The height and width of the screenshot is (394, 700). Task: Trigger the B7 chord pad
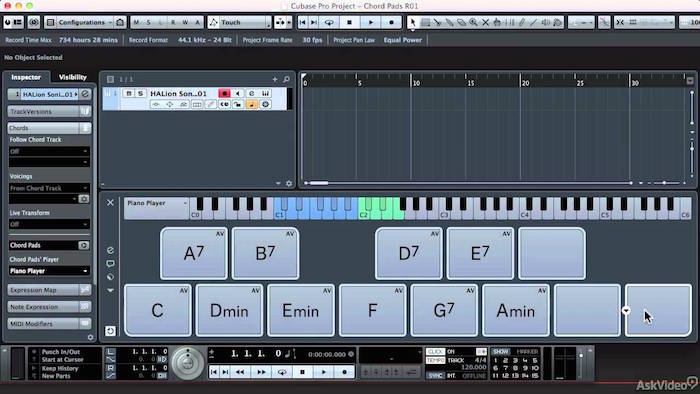(266, 253)
